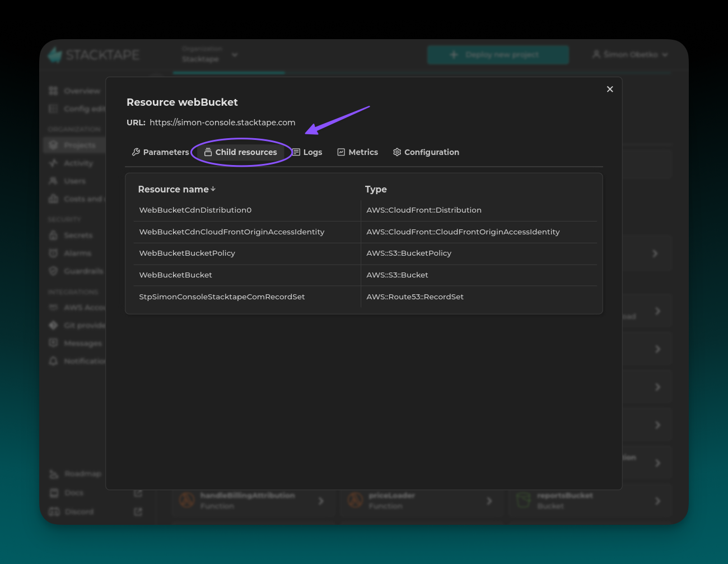Open the handleBillingAttribution function card
This screenshot has width=728, height=564.
point(253,501)
